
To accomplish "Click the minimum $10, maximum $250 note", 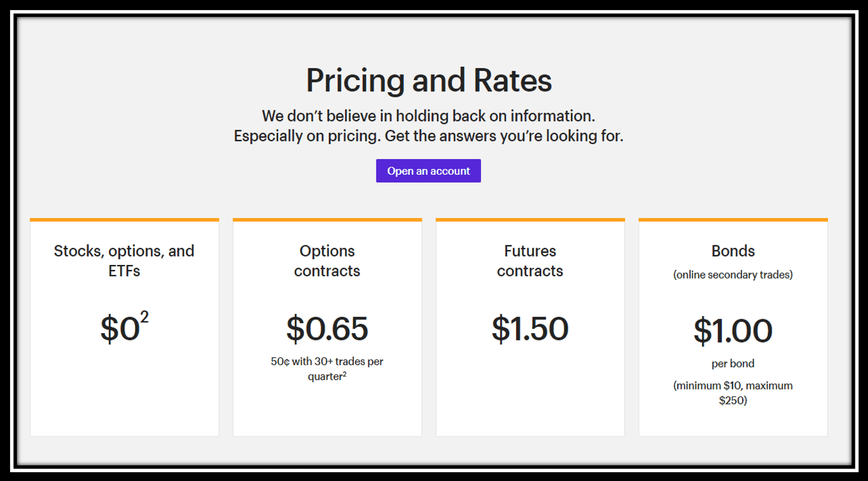I will 733,393.
